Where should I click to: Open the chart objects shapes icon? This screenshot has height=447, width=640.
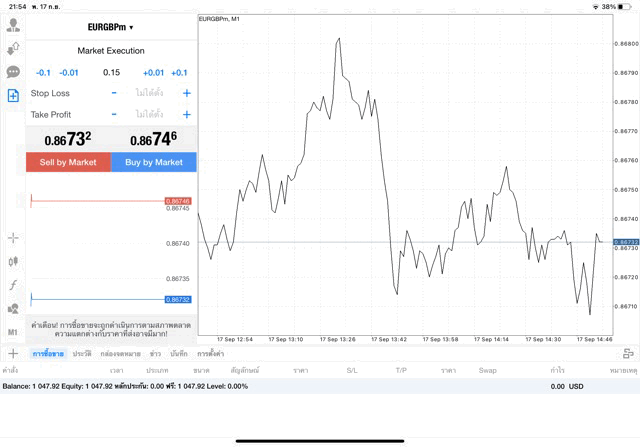coord(13,308)
